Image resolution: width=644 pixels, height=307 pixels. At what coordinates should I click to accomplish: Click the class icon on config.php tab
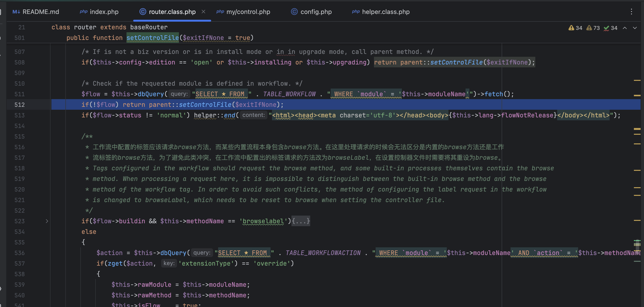294,12
